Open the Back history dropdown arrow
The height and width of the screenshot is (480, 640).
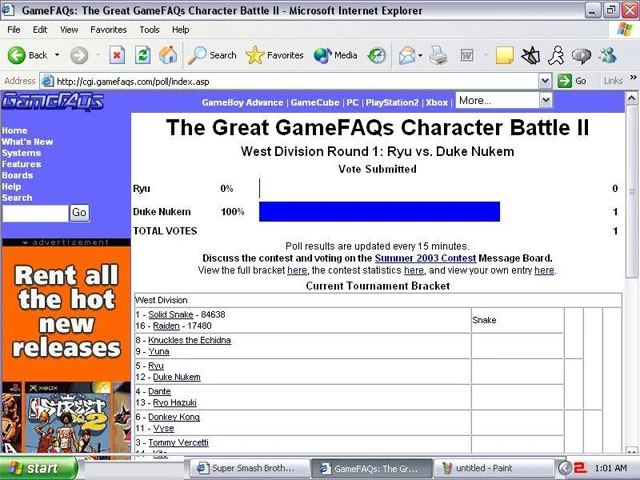[x=57, y=55]
